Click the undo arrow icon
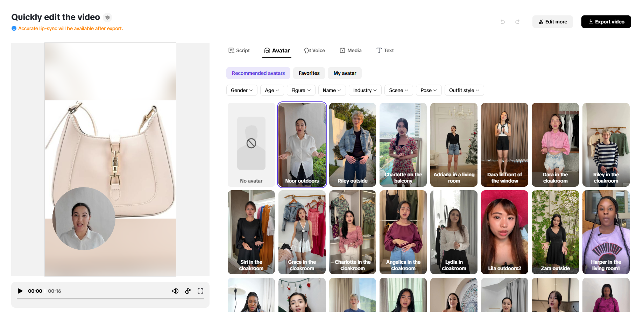This screenshot has height=313, width=644. click(503, 22)
